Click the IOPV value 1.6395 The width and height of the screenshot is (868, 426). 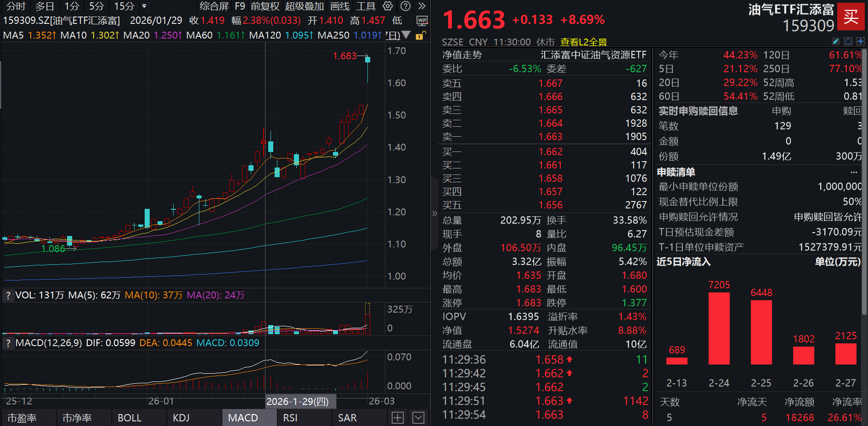524,317
